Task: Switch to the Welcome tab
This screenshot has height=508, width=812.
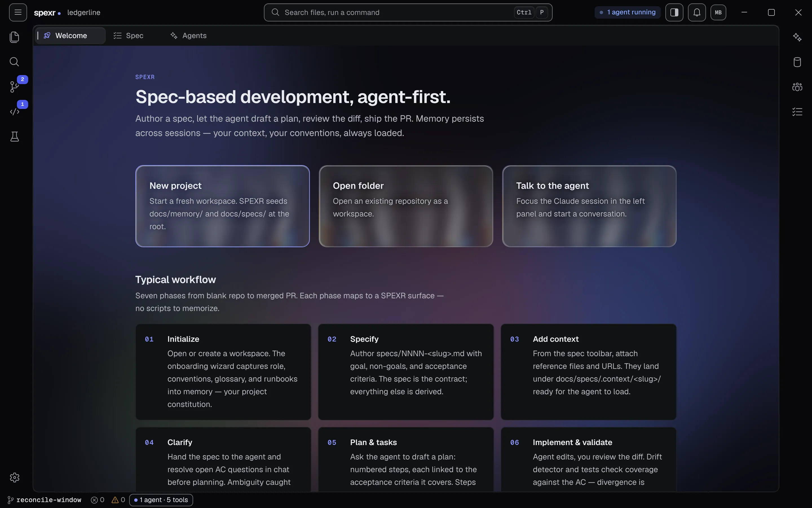Action: (x=70, y=36)
